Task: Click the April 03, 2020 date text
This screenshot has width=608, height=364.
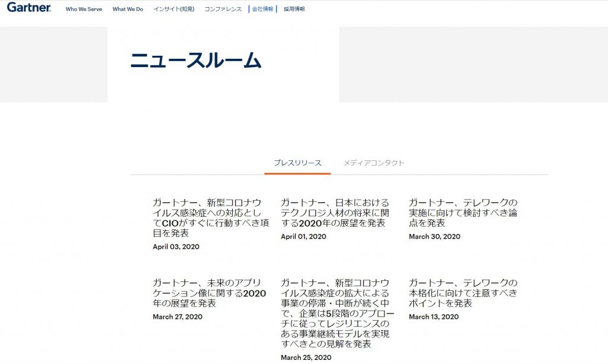Action: click(x=176, y=247)
